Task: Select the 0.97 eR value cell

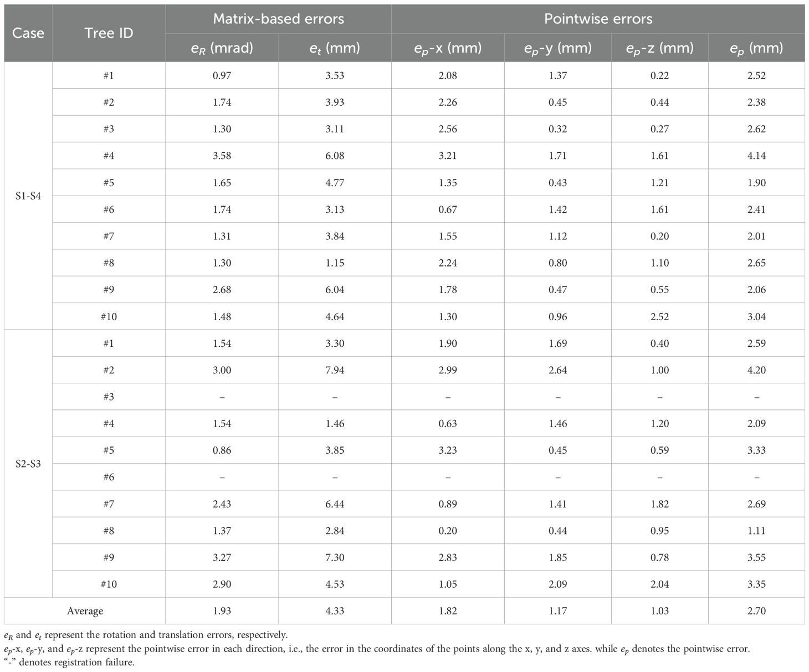Action: point(222,75)
